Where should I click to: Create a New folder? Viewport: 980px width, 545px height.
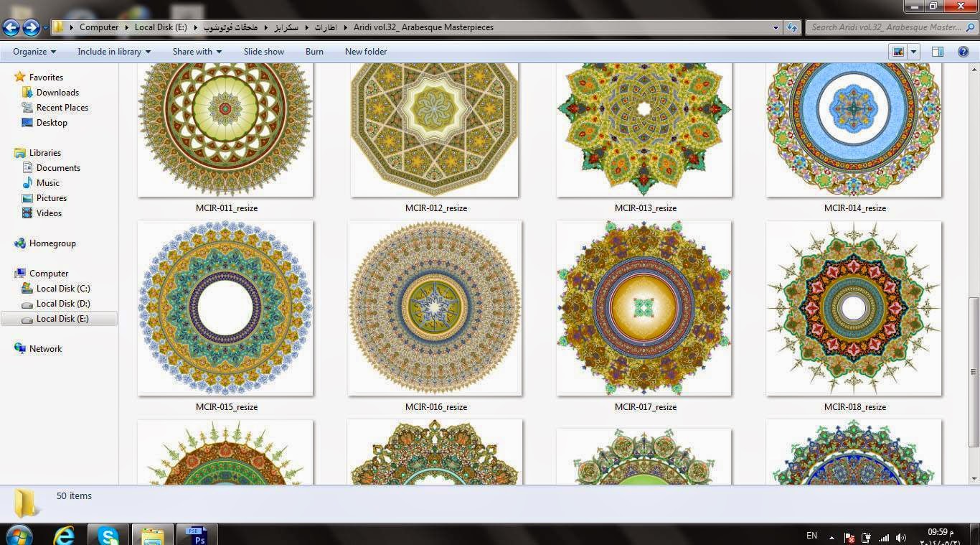pyautogui.click(x=366, y=52)
